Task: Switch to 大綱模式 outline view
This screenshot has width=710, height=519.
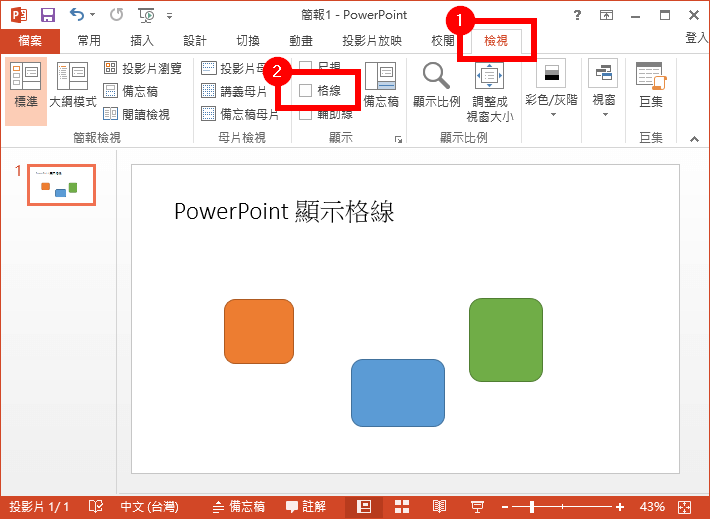Action: [x=72, y=86]
